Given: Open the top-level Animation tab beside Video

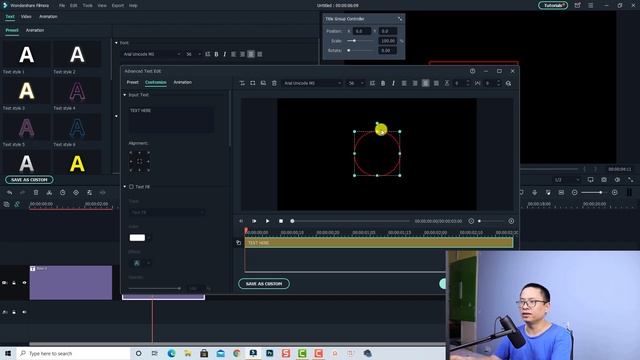Looking at the screenshot, I should [48, 17].
